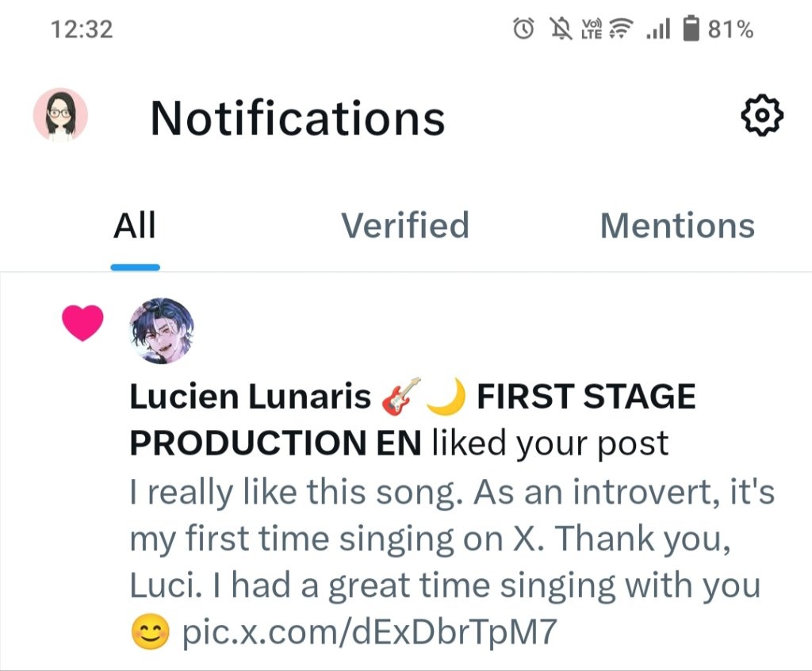Screen dimensions: 812x671
Task: Tap the VoLTE indicator icon
Action: coord(593,29)
